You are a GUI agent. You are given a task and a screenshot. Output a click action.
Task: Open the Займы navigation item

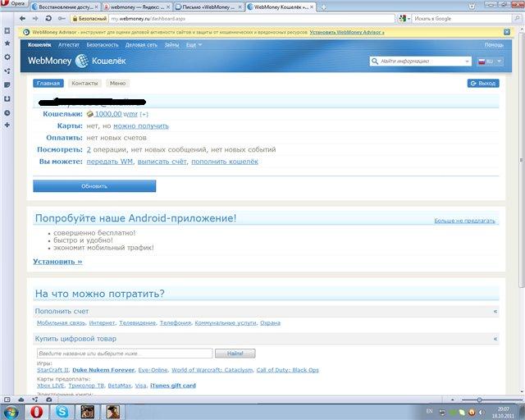click(171, 45)
